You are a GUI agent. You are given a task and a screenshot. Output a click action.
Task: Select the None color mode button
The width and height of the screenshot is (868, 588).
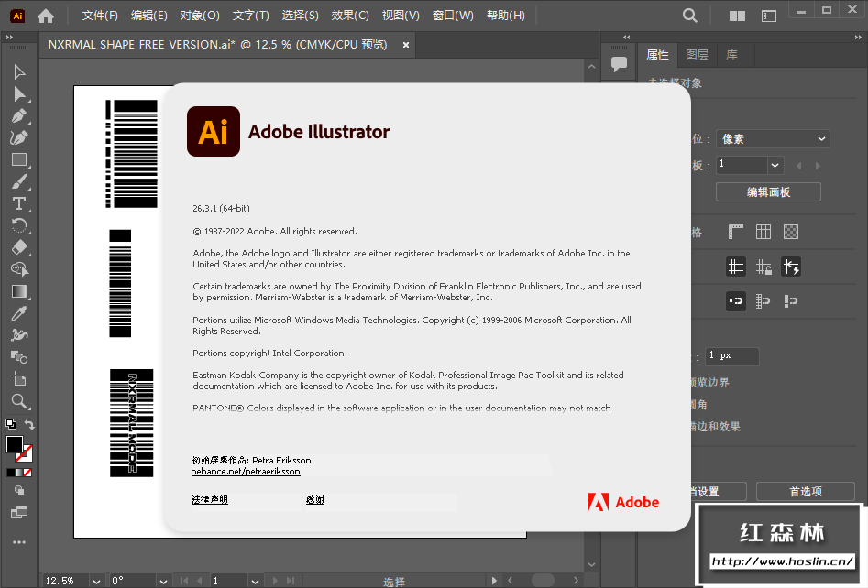point(27,473)
